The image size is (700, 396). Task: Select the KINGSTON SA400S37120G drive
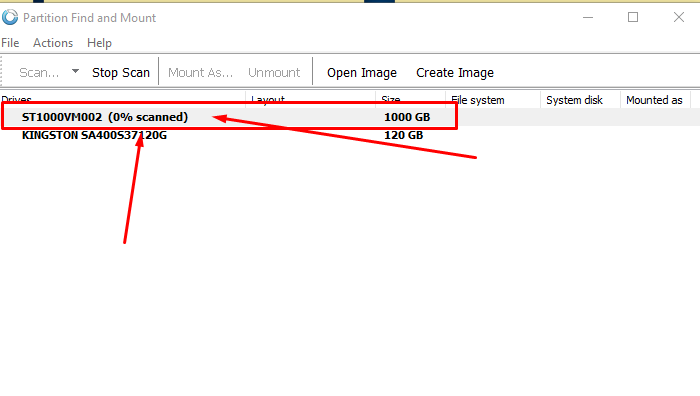coord(94,135)
